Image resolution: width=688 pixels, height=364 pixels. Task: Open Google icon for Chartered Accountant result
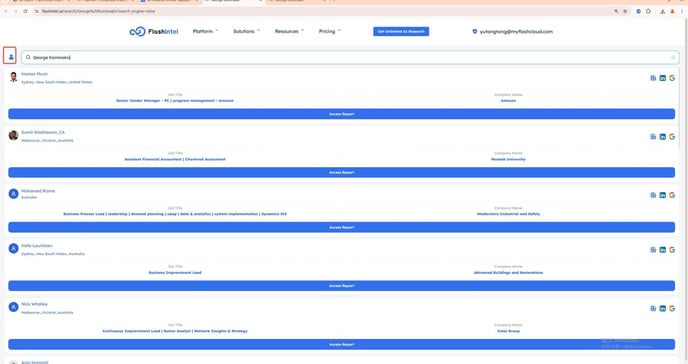(x=672, y=137)
